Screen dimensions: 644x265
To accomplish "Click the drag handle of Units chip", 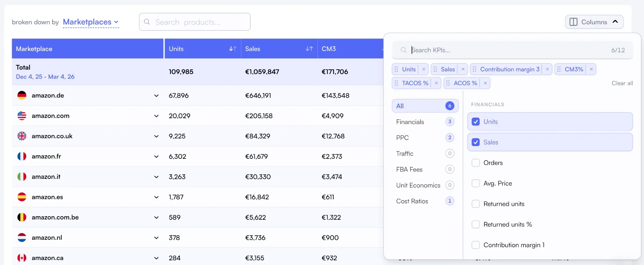I will [x=396, y=69].
